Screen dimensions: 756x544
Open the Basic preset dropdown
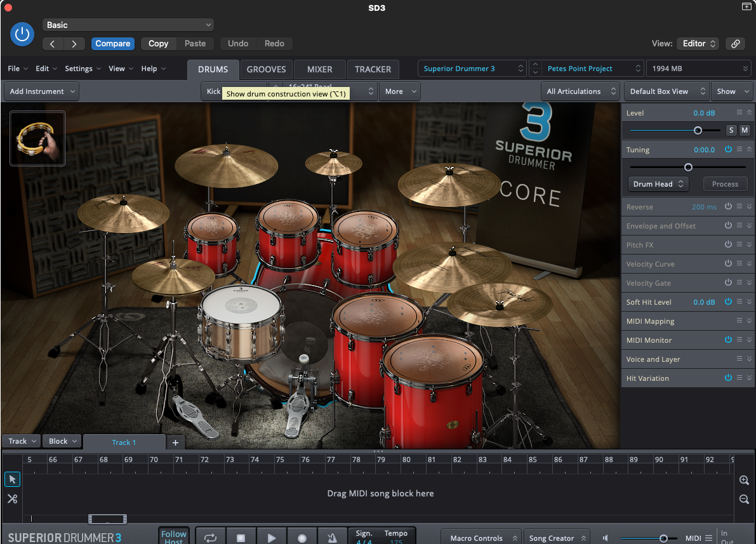tap(128, 25)
